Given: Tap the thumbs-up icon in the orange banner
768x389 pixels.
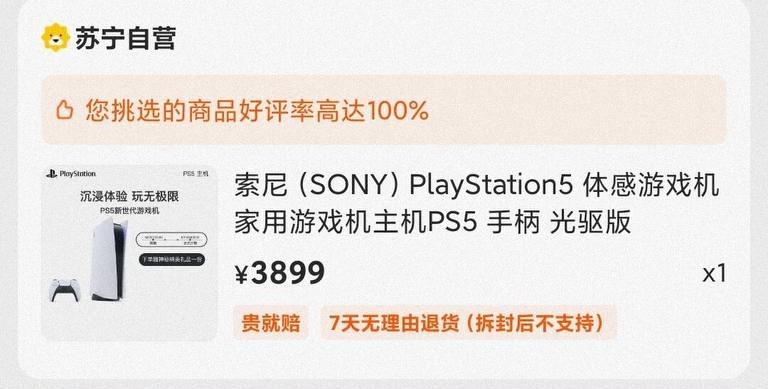Looking at the screenshot, I should click(x=64, y=110).
